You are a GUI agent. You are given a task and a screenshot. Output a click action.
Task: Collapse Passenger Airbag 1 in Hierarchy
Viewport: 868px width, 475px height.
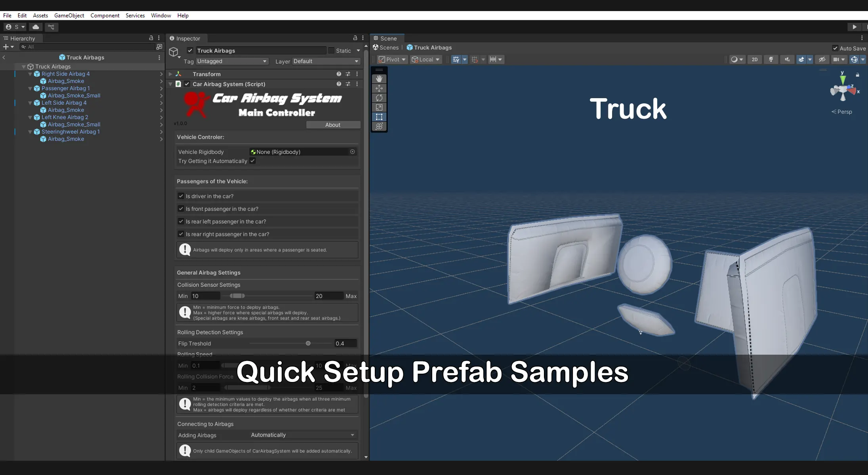point(30,88)
